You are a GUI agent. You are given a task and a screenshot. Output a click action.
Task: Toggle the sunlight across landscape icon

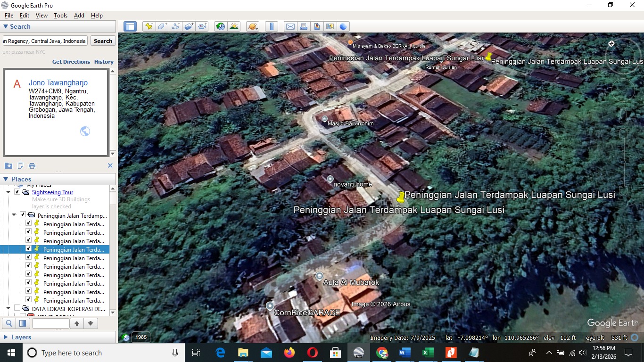coord(234,26)
